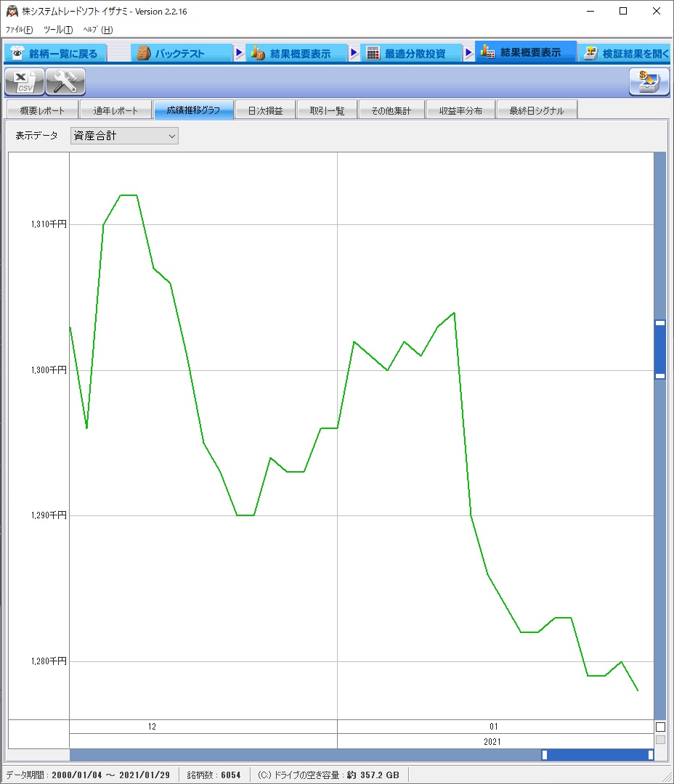The height and width of the screenshot is (784, 674).
Task: Toggle the white checkbox below the vertical scrollbar
Action: (660, 727)
